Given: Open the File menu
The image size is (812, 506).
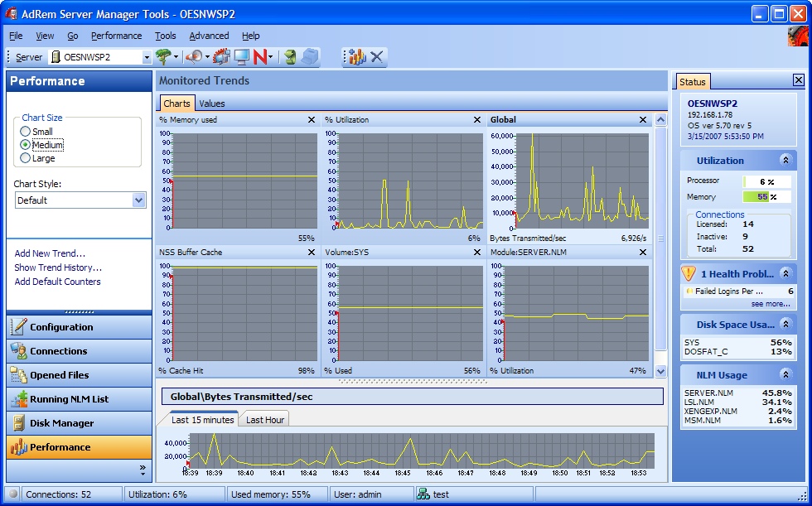Looking at the screenshot, I should coord(16,36).
